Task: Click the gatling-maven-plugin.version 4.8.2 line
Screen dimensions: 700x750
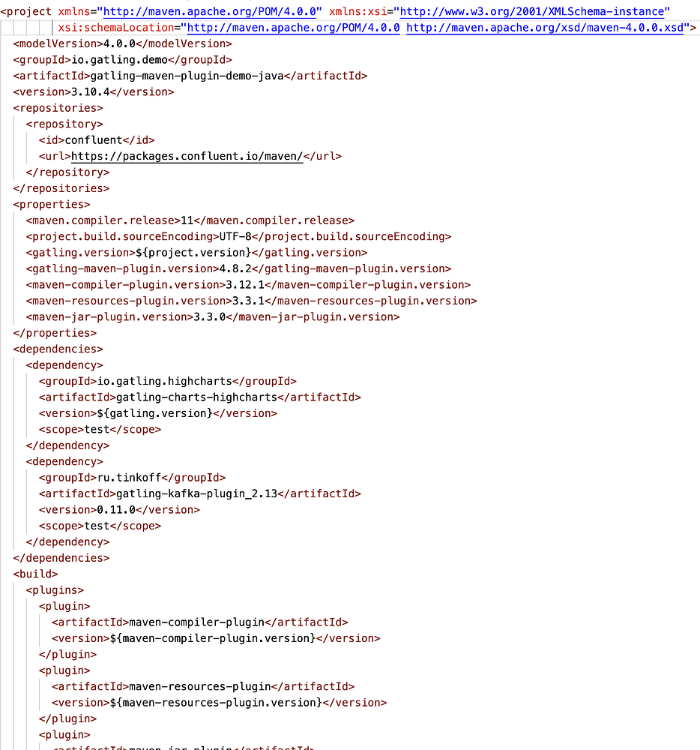Action: point(238,268)
